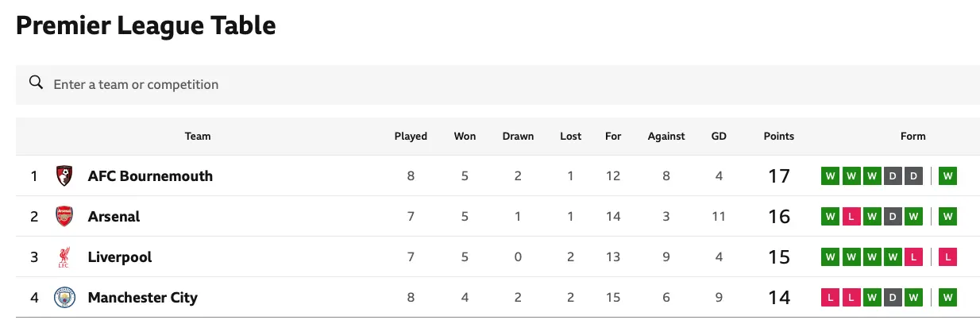Click Bournemouth's latest green W form badge
This screenshot has height=320, width=980.
click(947, 175)
